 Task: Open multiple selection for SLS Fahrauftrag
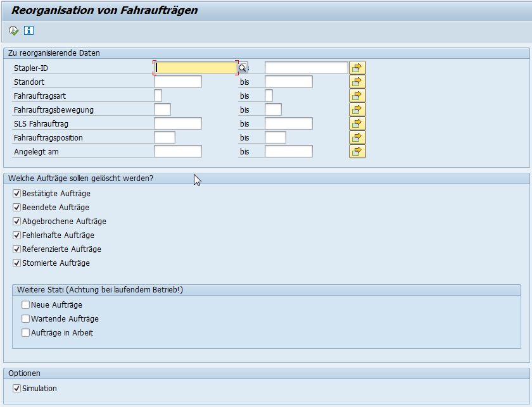(x=357, y=123)
